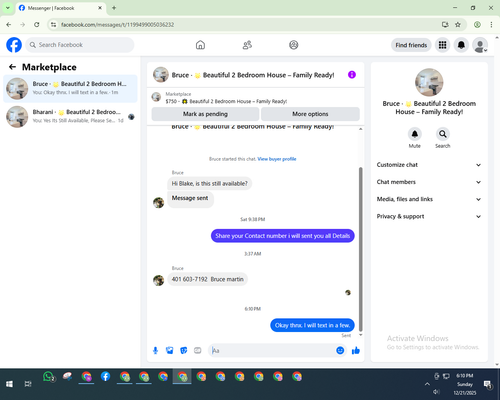
Task: Open the listing thumbnail in Marketplace banner
Action: point(156,97)
